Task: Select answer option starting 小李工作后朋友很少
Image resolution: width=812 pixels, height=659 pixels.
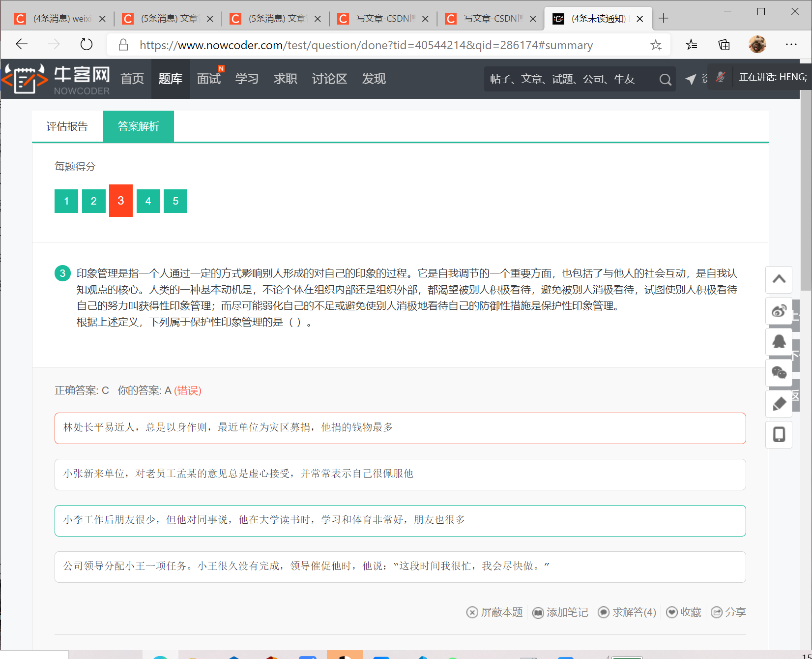Action: 400,521
